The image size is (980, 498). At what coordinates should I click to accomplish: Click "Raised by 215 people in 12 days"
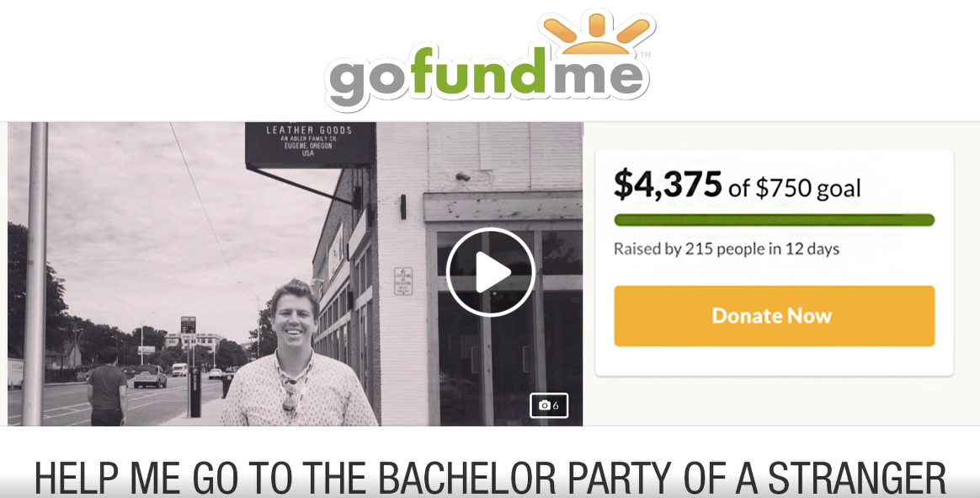[x=727, y=249]
